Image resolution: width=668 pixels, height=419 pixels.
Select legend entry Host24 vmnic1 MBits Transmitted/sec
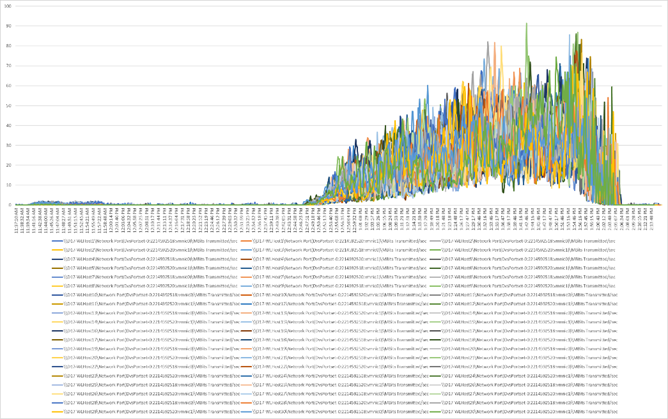pyautogui.click(x=523, y=376)
